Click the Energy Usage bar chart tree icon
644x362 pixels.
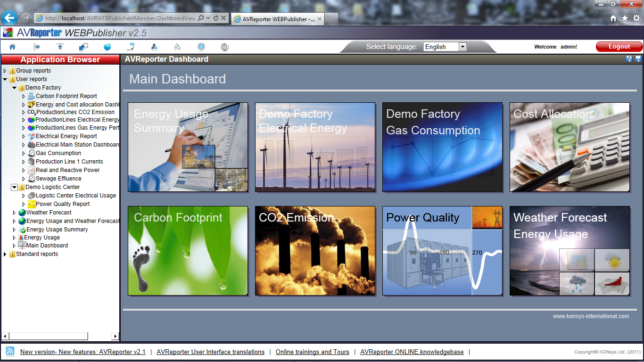tap(22, 238)
